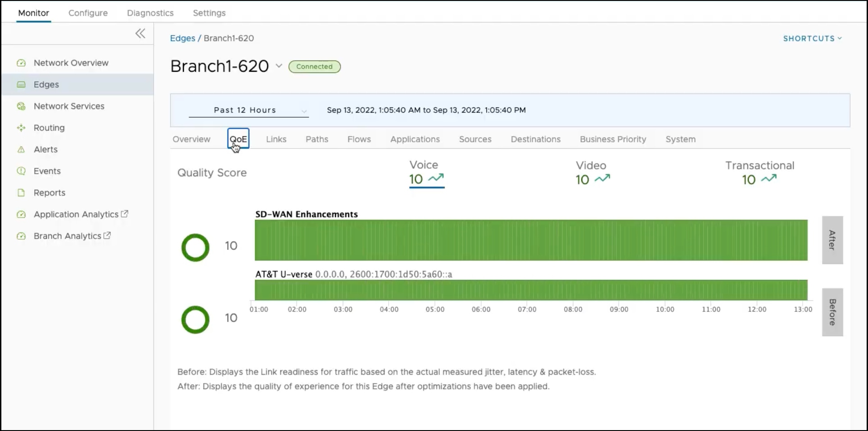
Task: Click the AT&T U-verse link label
Action: (284, 274)
